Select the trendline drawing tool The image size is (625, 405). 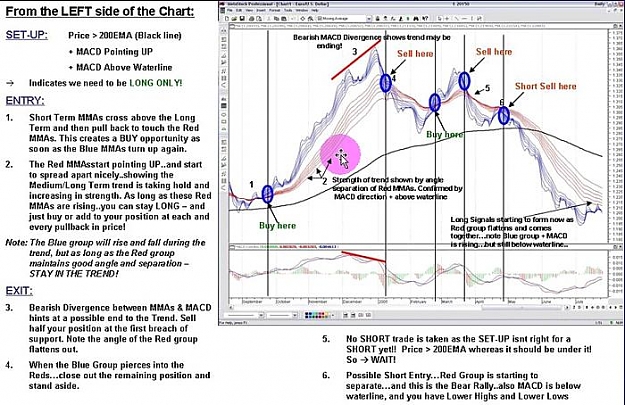(456, 18)
